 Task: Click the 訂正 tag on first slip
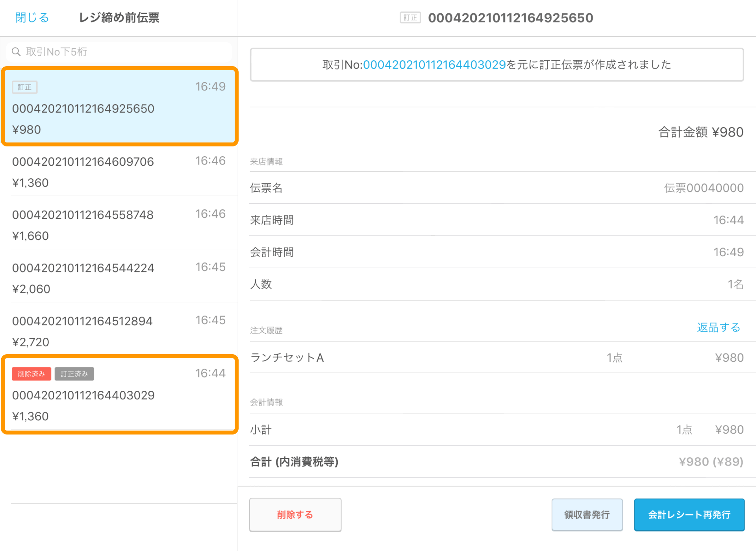(24, 87)
